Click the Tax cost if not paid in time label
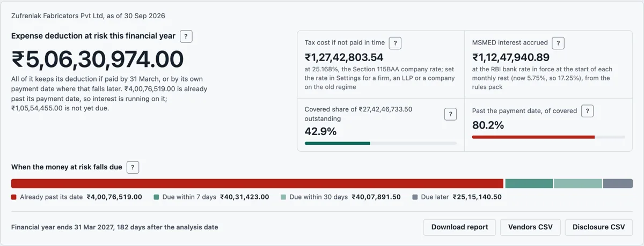The width and height of the screenshot is (644, 246). click(345, 43)
